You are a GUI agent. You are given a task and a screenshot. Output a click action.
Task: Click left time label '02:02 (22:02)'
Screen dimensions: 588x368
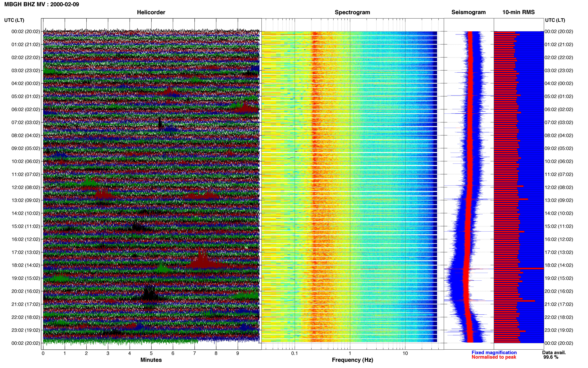point(26,57)
